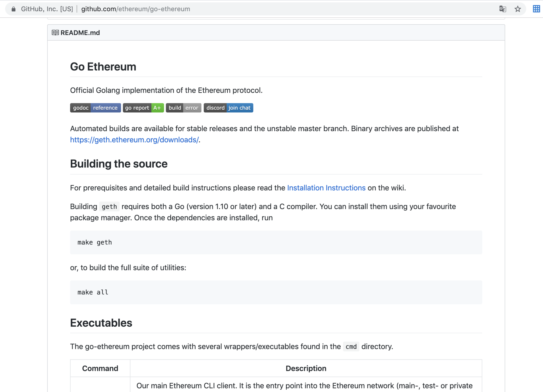Viewport: 543px width, 392px height.
Task: Click the Go Ethereum heading
Action: click(103, 66)
